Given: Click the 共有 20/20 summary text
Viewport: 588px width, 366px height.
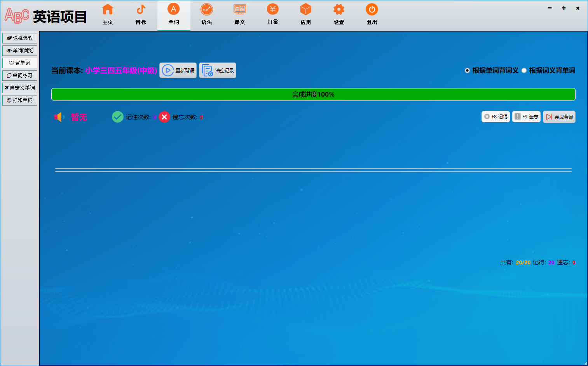Looking at the screenshot, I should 515,262.
